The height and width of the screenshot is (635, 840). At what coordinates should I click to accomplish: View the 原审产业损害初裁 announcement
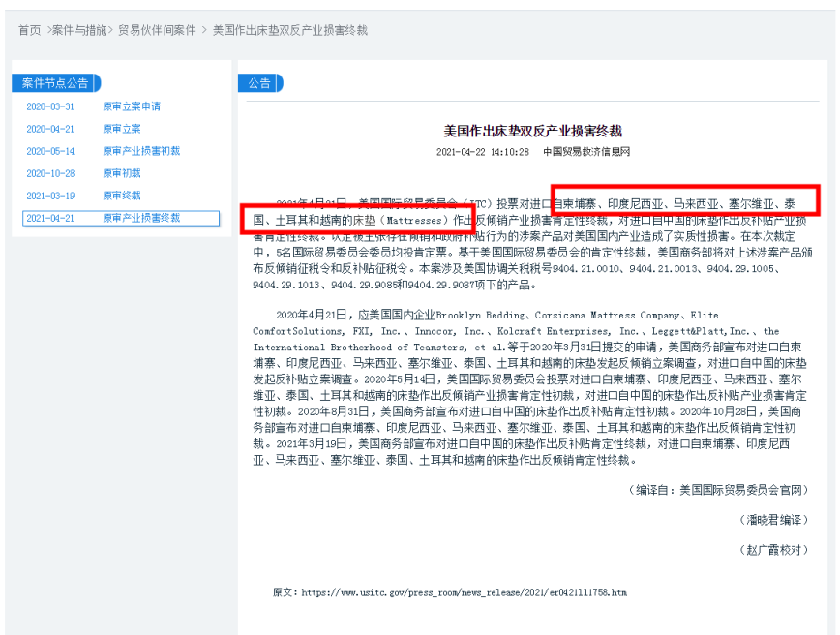click(142, 150)
